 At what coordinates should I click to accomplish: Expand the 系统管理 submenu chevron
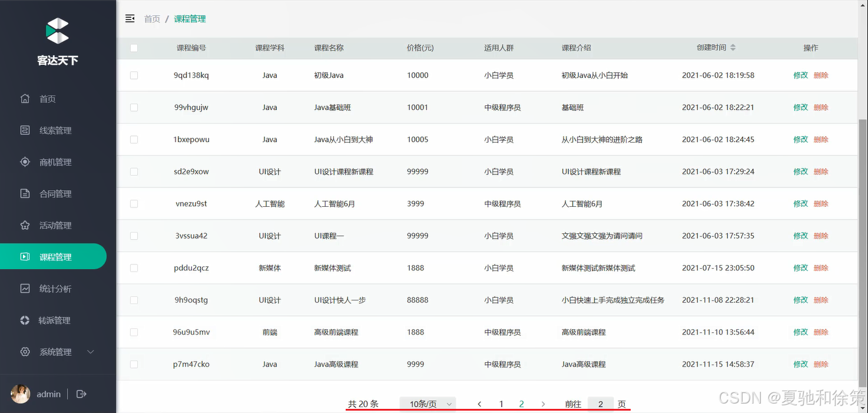tap(91, 352)
